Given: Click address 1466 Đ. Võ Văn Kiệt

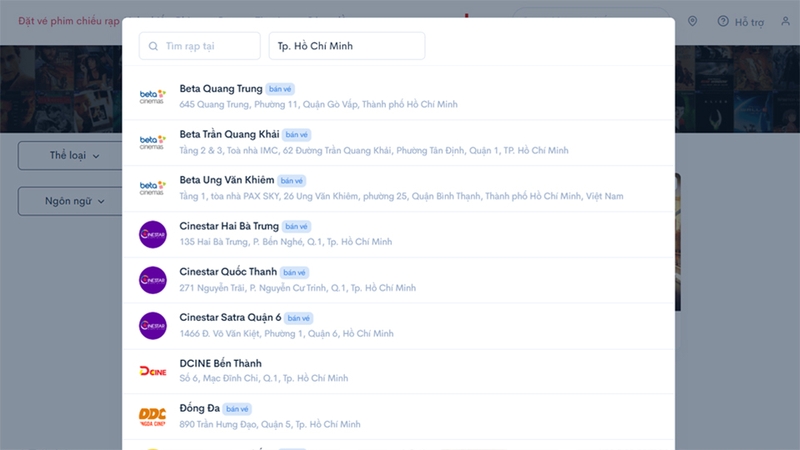Looking at the screenshot, I should pos(286,334).
